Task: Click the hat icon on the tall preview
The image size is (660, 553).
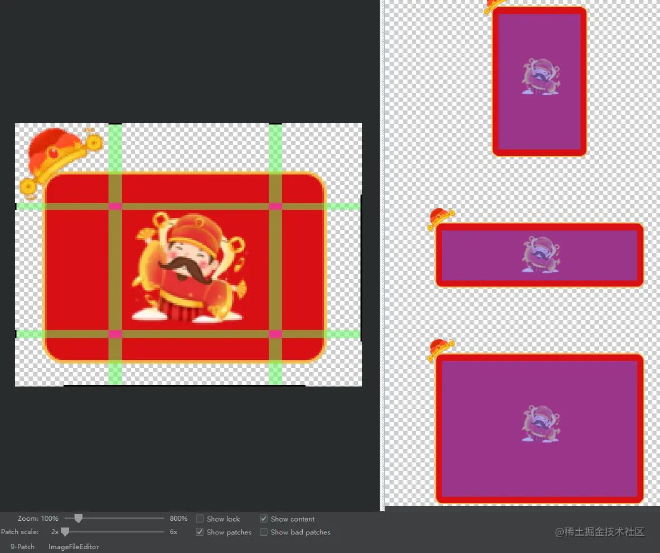Action: (495, 6)
